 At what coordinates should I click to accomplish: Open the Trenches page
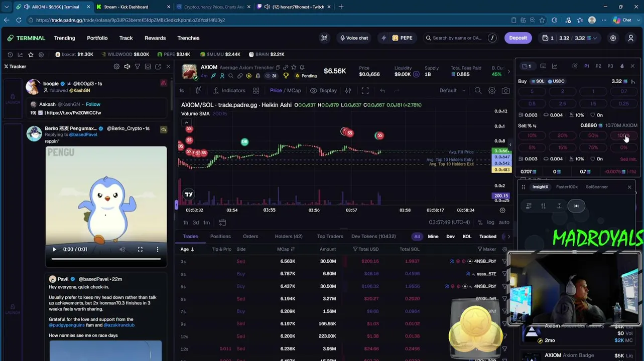point(188,38)
